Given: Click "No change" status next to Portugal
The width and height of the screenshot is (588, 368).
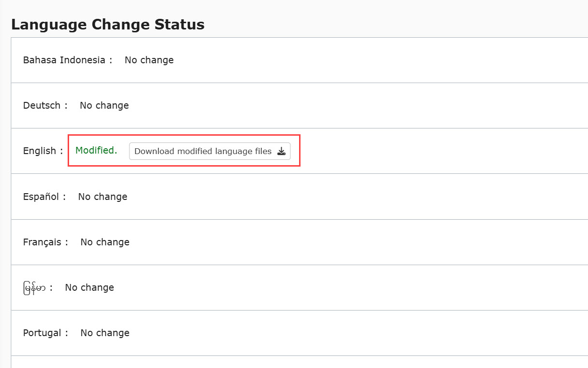Looking at the screenshot, I should [105, 333].
